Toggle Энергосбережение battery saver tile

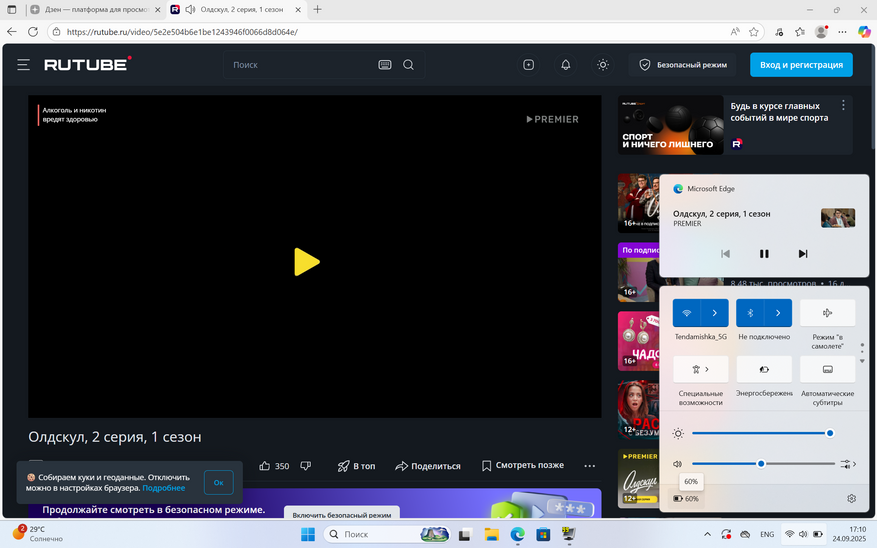(x=764, y=369)
